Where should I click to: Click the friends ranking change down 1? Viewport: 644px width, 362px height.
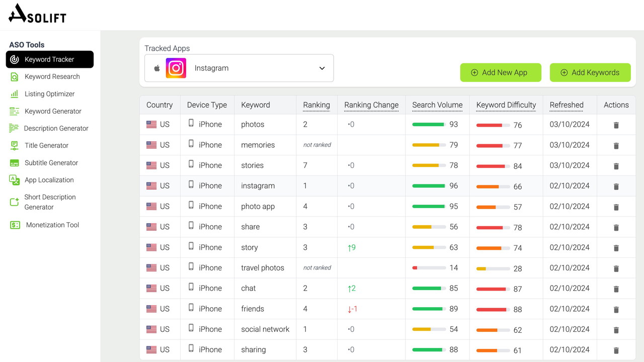coord(352,309)
